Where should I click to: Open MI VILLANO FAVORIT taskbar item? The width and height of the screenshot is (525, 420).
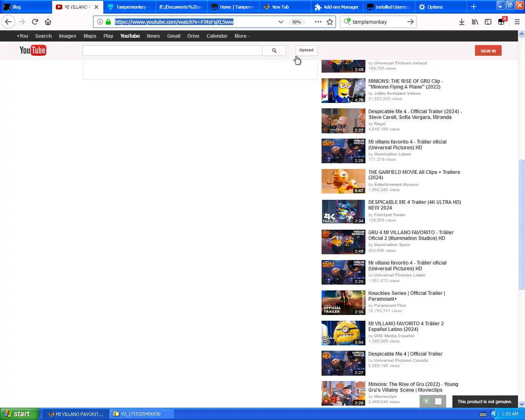(76, 414)
